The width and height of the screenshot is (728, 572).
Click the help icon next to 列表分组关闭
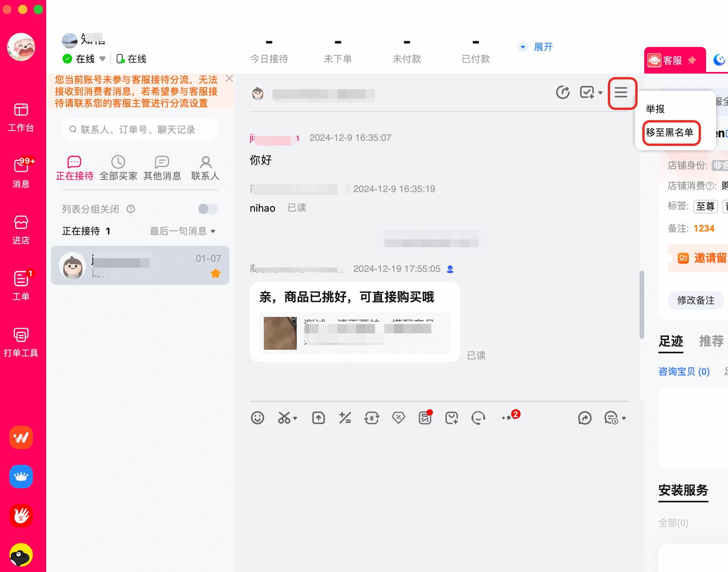click(x=131, y=209)
